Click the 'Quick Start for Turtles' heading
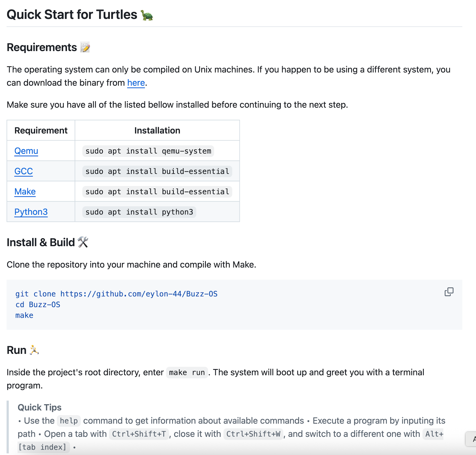Image resolution: width=476 pixels, height=455 pixels. point(72,15)
